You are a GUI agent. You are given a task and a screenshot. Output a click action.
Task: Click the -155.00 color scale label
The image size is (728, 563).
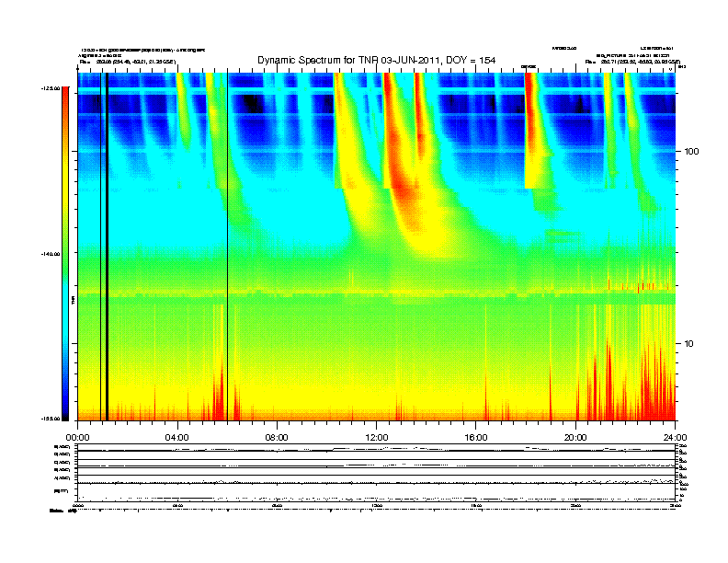[x=50, y=419]
